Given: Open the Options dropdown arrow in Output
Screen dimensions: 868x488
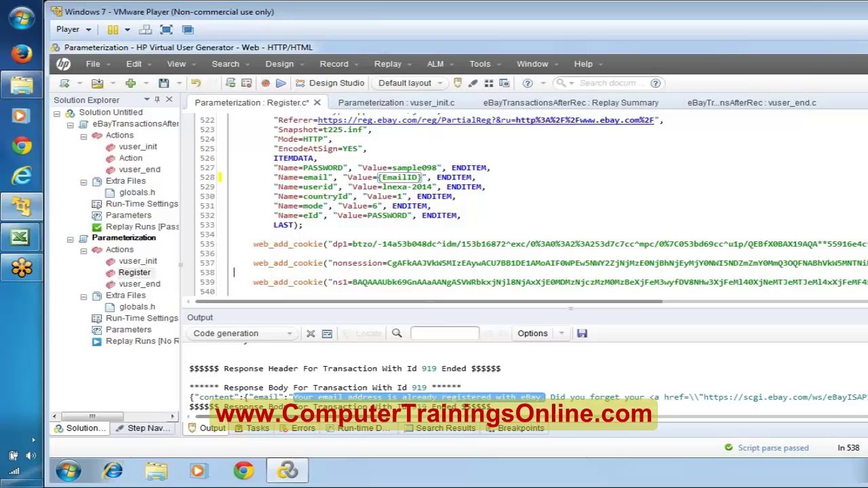Looking at the screenshot, I should coord(561,333).
